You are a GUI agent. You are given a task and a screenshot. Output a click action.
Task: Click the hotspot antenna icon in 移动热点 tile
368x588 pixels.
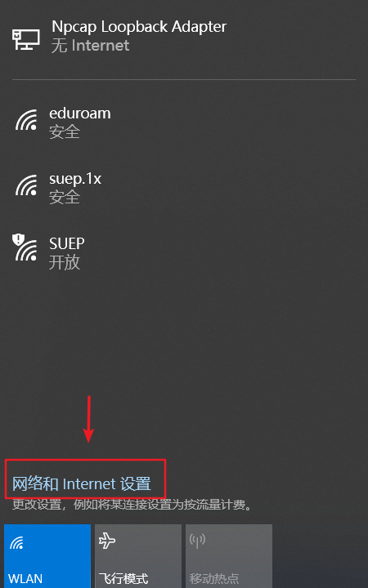(x=197, y=541)
